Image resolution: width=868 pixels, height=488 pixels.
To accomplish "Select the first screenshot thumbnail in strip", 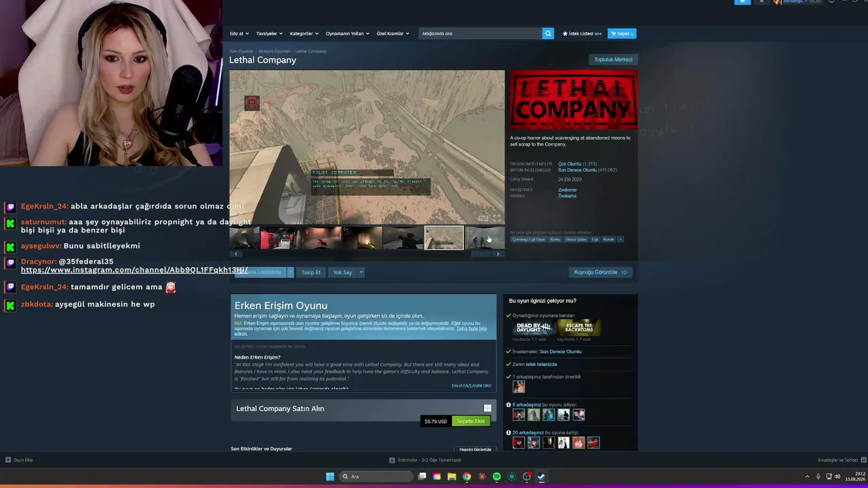I will pyautogui.click(x=244, y=238).
